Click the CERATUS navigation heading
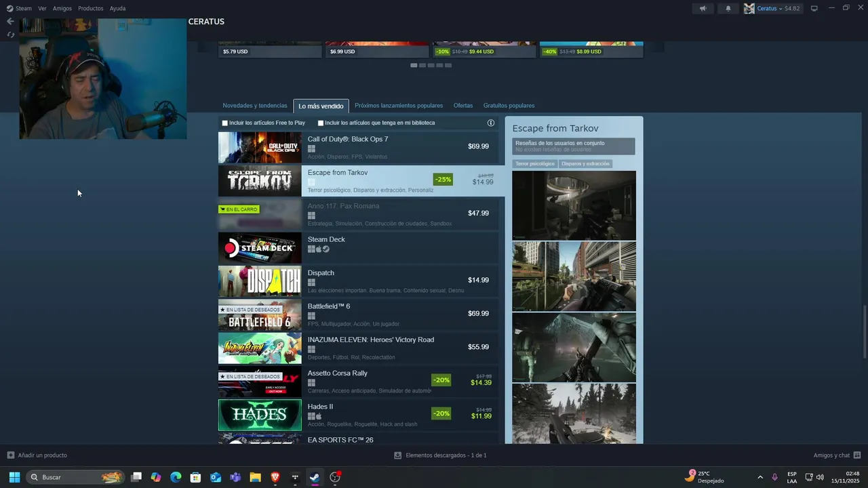Image resolution: width=868 pixels, height=488 pixels. (206, 22)
